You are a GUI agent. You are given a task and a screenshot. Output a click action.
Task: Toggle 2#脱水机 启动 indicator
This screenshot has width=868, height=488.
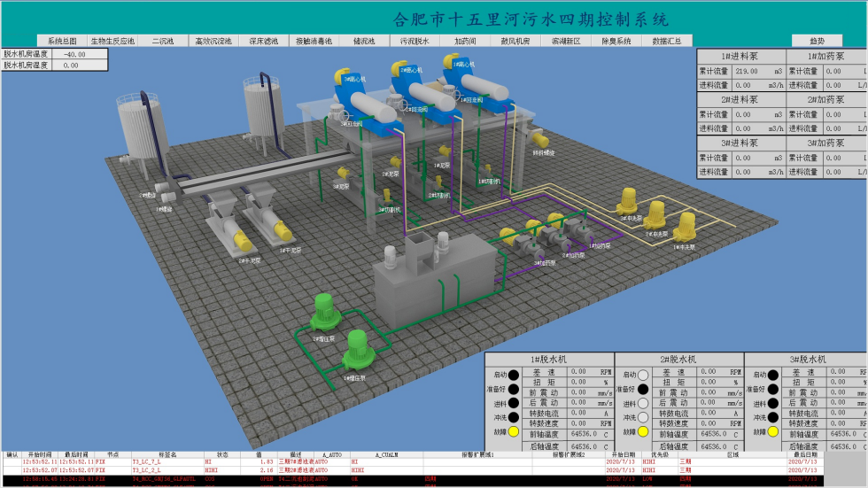pyautogui.click(x=643, y=375)
